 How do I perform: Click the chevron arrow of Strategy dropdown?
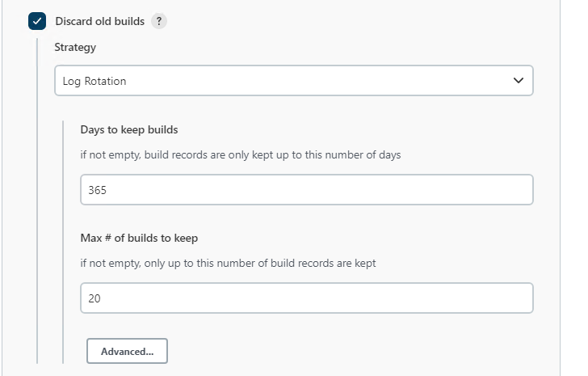pyautogui.click(x=518, y=81)
